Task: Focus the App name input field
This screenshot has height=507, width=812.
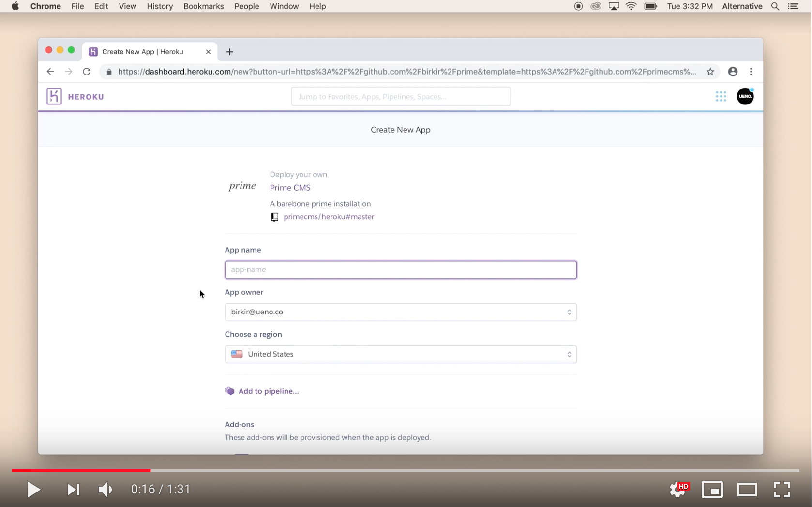Action: (x=400, y=270)
